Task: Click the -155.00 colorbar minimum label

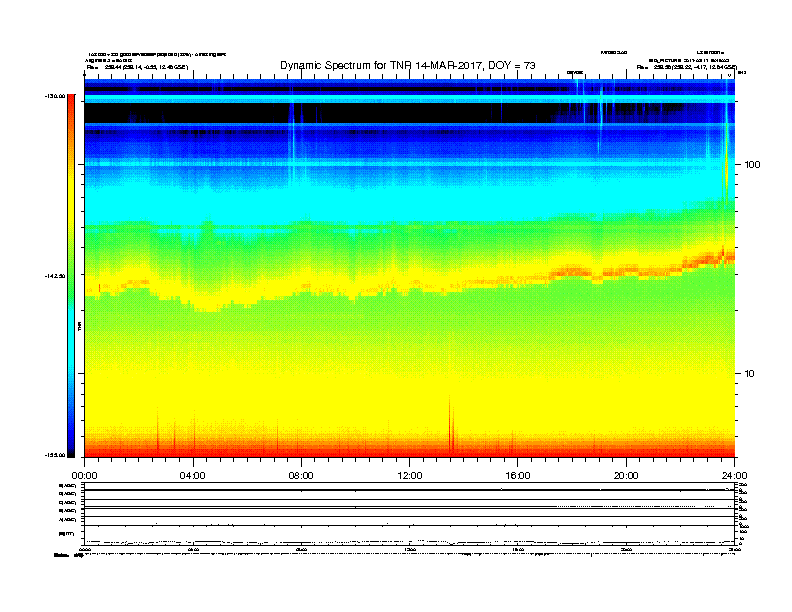Action: tap(54, 455)
